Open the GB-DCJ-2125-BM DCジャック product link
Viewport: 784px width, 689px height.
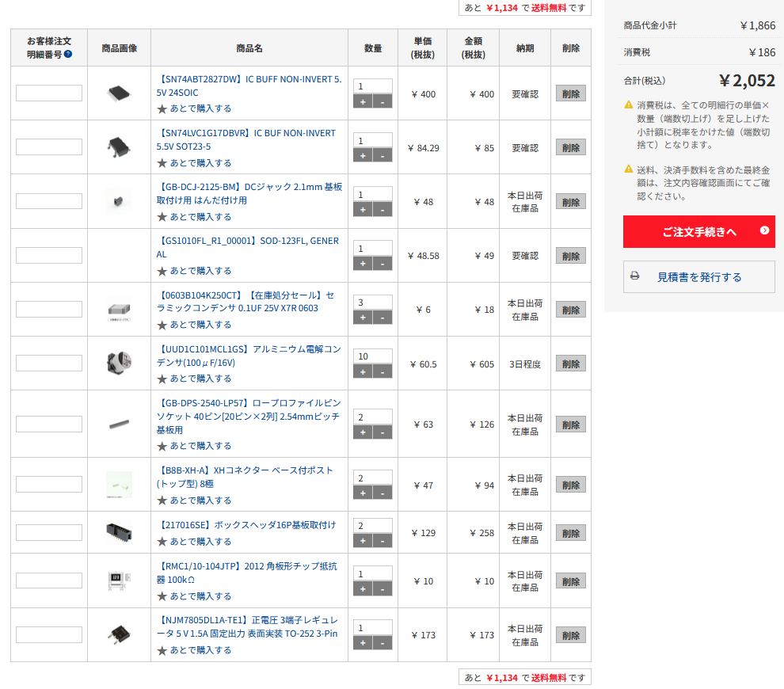pyautogui.click(x=249, y=193)
